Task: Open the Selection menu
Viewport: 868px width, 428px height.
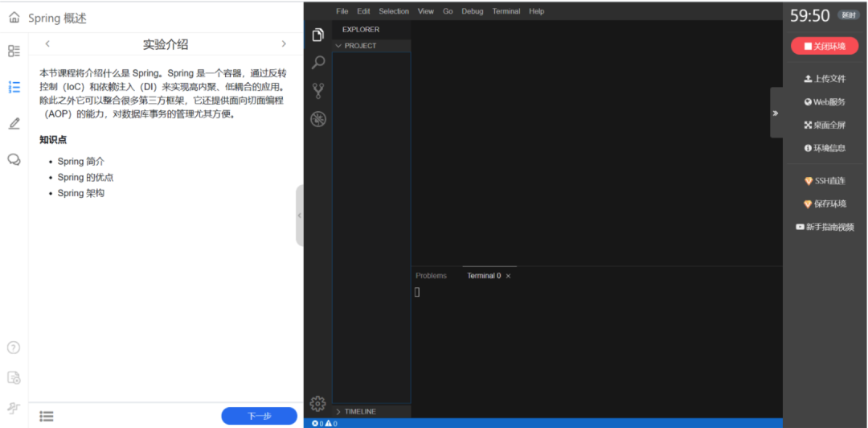Action: pyautogui.click(x=394, y=11)
